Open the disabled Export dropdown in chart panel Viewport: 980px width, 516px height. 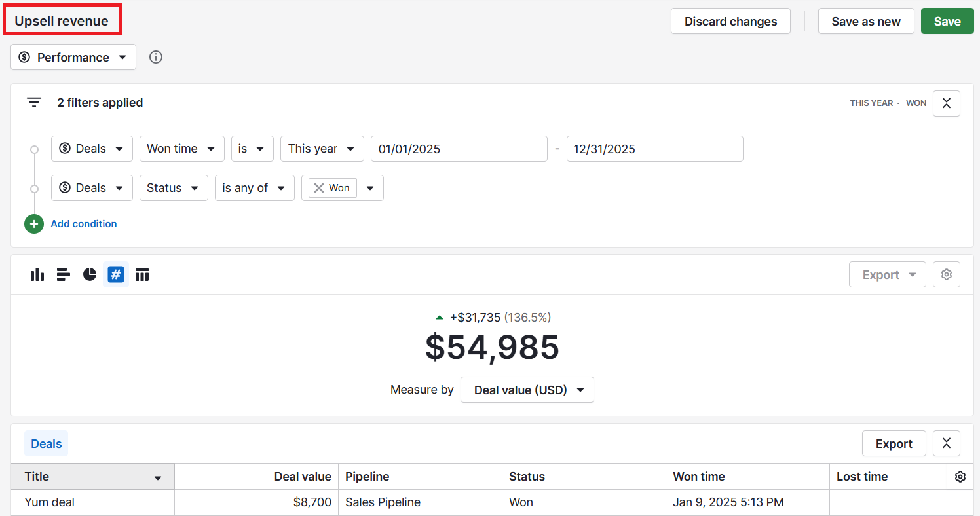point(888,274)
